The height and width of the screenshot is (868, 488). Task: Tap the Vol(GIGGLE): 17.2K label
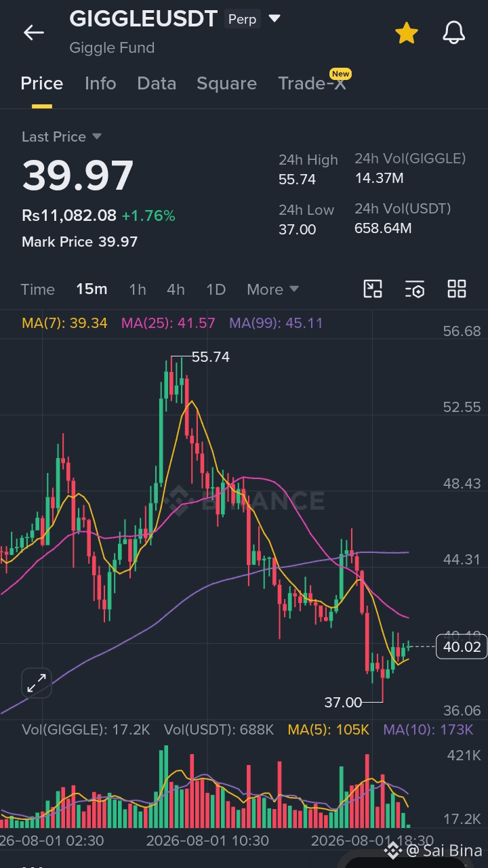[85, 730]
